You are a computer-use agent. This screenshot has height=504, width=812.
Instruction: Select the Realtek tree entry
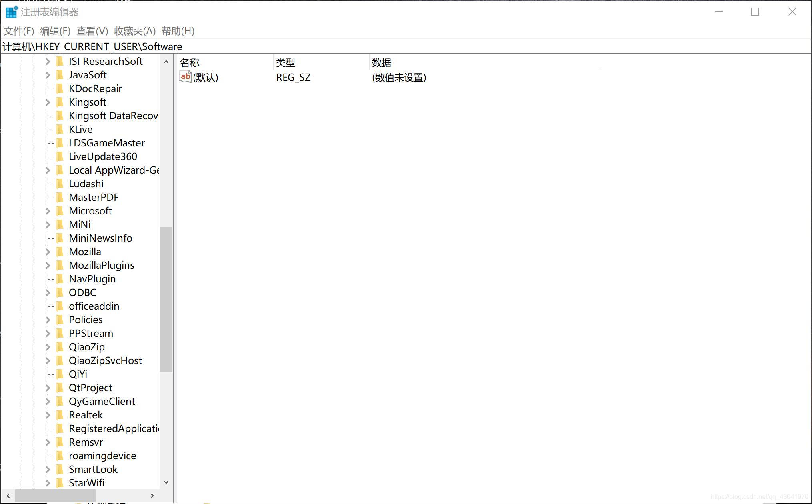[86, 415]
